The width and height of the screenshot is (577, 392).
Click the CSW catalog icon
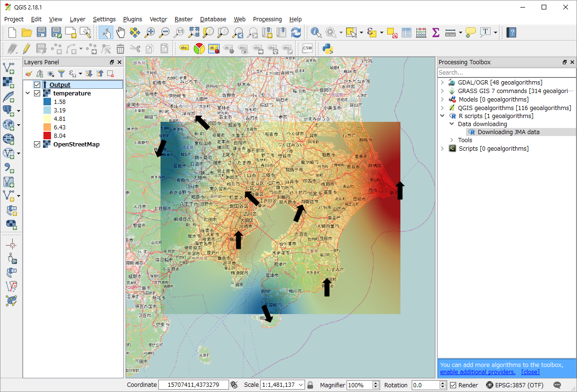click(307, 48)
